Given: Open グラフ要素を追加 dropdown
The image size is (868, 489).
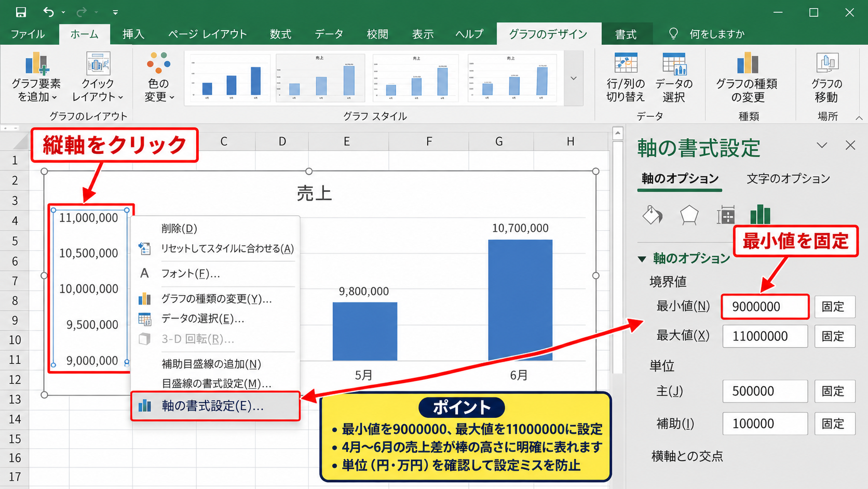Looking at the screenshot, I should point(36,77).
